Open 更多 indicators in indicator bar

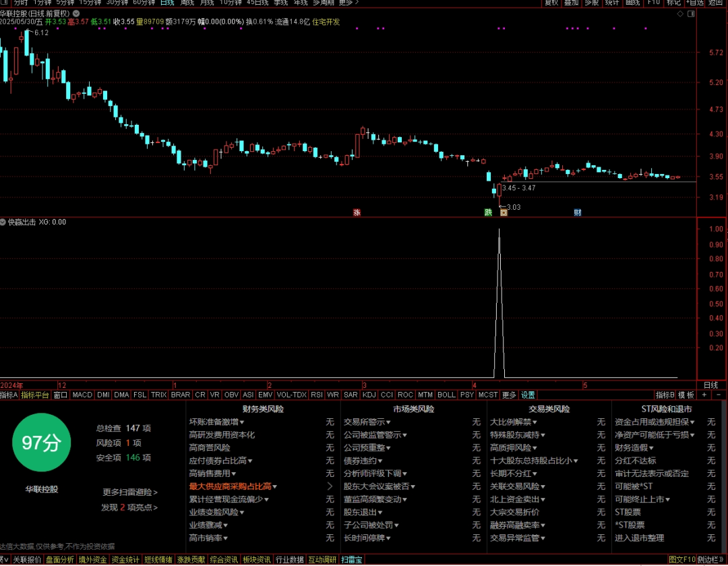(x=510, y=395)
